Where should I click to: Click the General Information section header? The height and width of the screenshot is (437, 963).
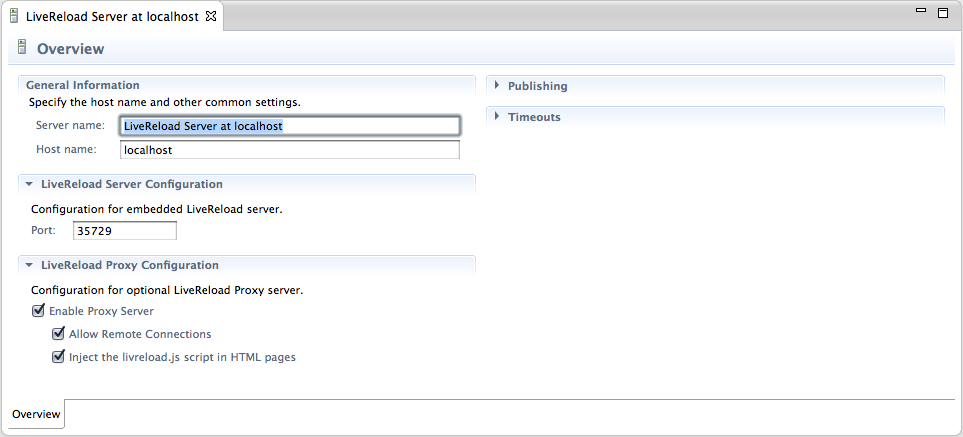[x=83, y=85]
